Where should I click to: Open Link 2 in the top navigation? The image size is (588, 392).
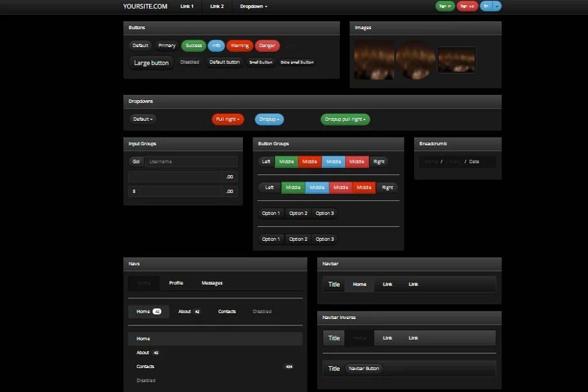pyautogui.click(x=217, y=6)
